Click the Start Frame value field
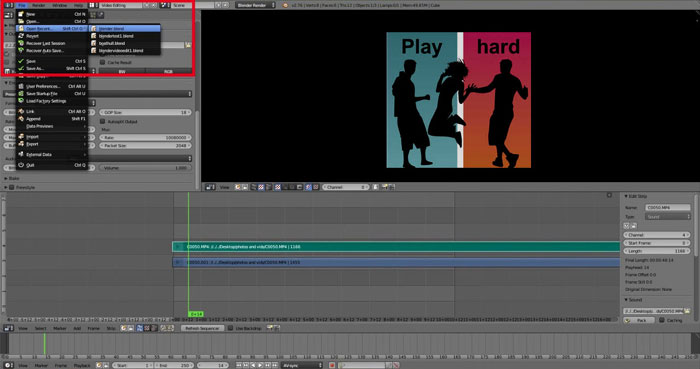700x369 pixels. click(657, 243)
